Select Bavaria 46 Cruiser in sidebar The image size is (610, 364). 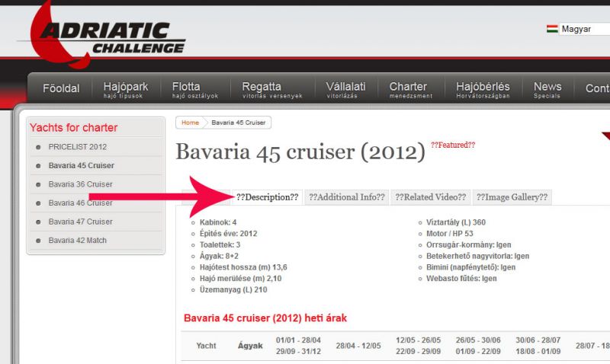point(80,203)
